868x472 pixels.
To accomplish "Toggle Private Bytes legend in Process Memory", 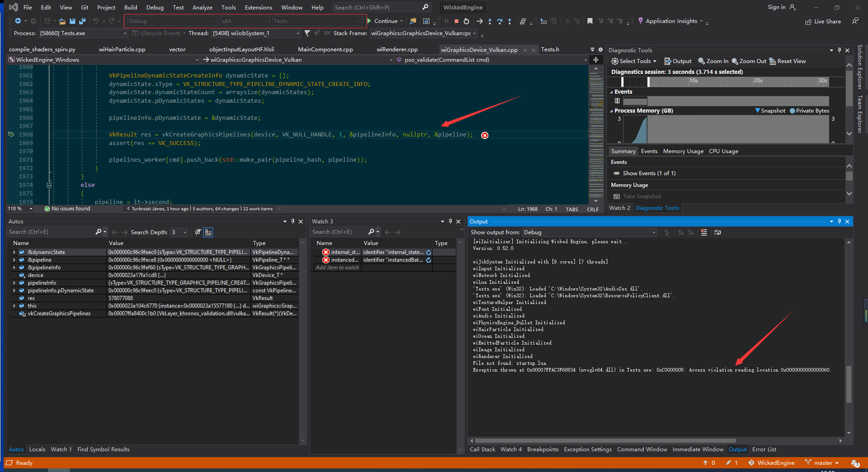I will pos(809,111).
